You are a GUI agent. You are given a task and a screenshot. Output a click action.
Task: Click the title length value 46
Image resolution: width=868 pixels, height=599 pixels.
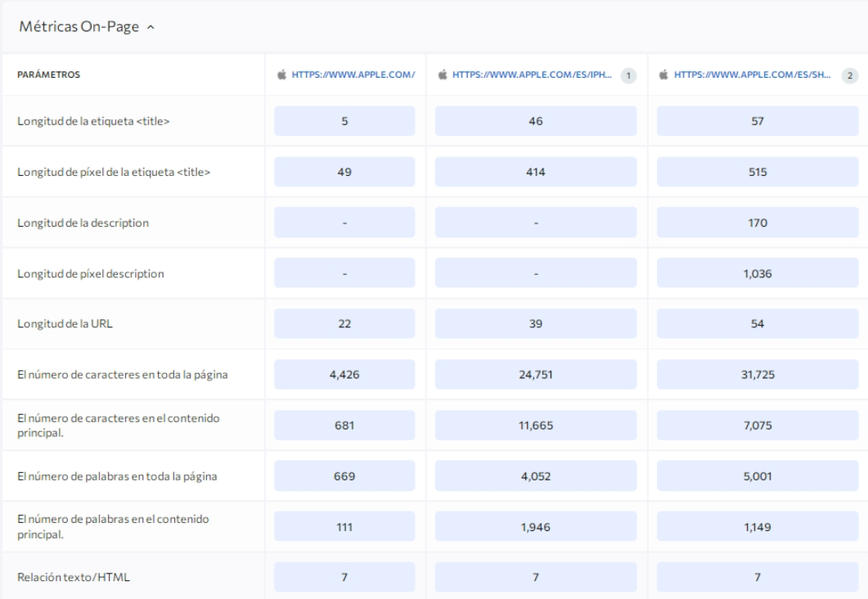(536, 121)
